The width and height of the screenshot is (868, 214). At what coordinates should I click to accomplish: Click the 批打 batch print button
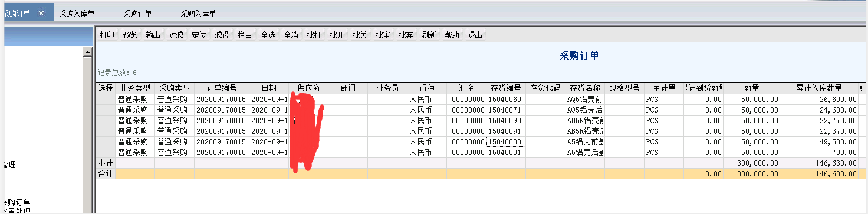[x=314, y=35]
